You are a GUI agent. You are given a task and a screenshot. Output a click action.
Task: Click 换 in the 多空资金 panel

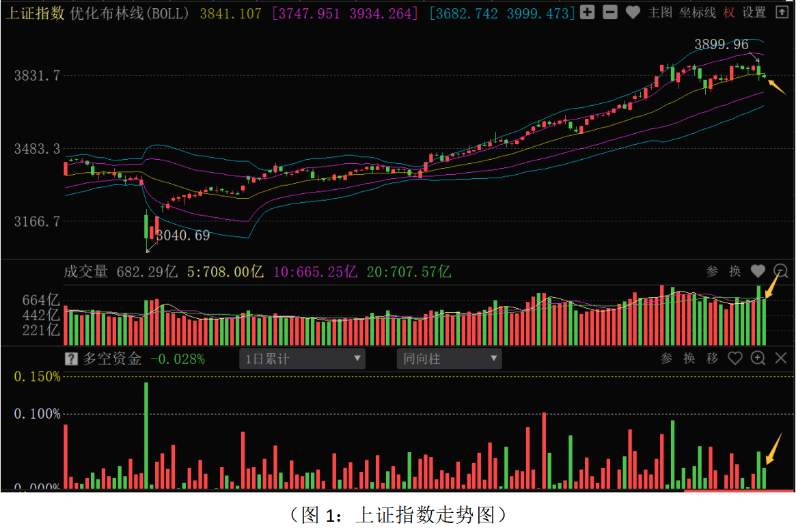tap(689, 359)
